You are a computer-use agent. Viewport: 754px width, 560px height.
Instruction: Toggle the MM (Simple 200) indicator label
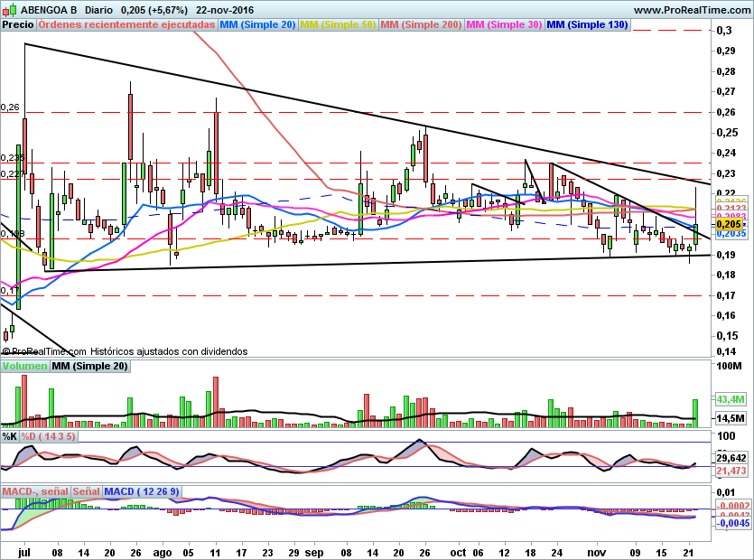[421, 24]
